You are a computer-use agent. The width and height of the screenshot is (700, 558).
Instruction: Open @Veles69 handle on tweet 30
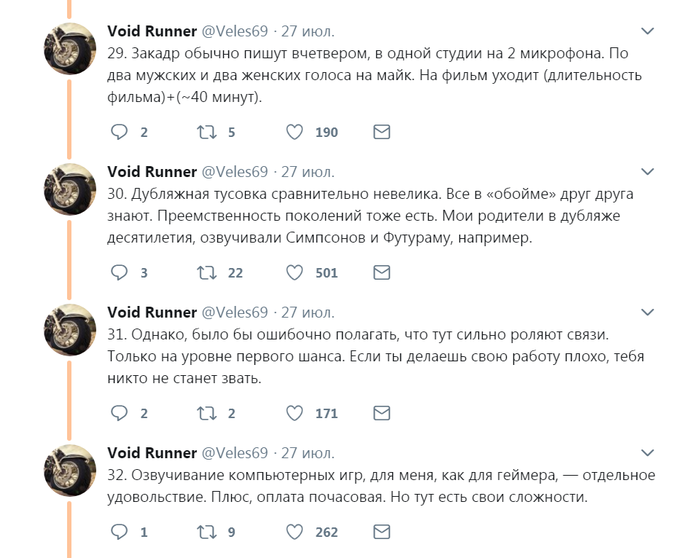[235, 171]
